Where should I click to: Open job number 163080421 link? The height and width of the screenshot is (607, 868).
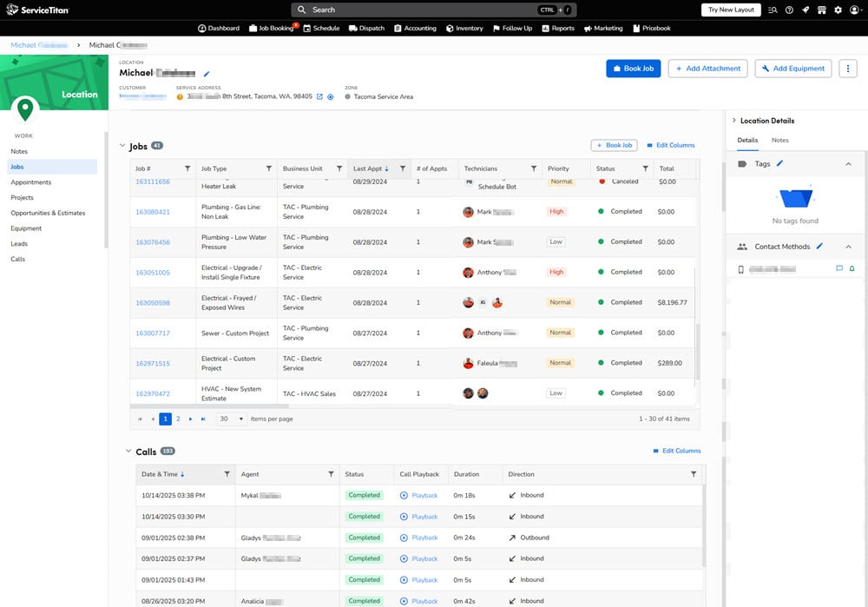(x=153, y=212)
